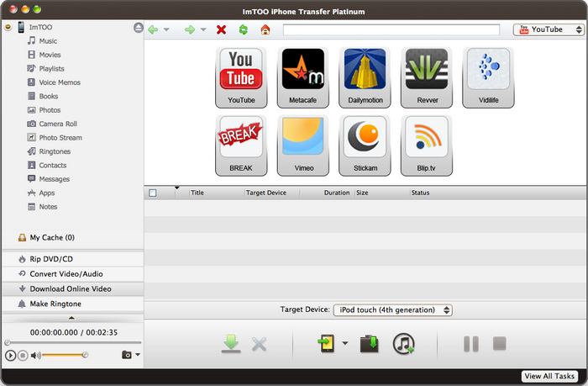The height and width of the screenshot is (386, 588).
Task: Open the Revver site tile
Action: pos(427,77)
